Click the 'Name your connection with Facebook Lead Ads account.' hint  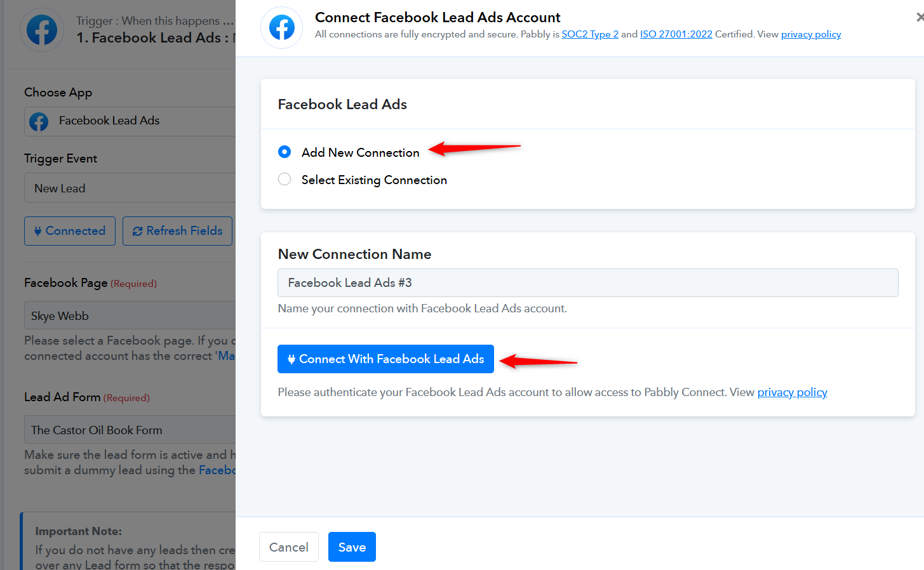tap(422, 308)
